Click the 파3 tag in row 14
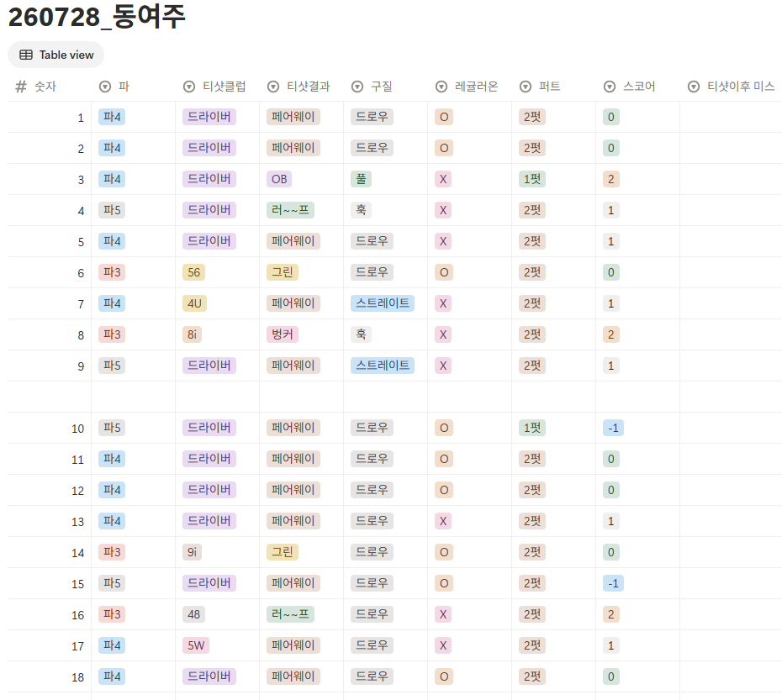 (112, 552)
